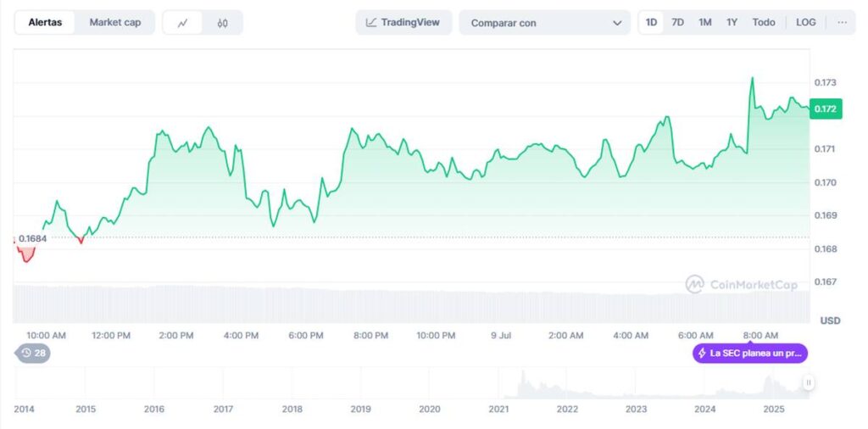Open the more options ellipsis menu
868x429 pixels.
pos(842,22)
